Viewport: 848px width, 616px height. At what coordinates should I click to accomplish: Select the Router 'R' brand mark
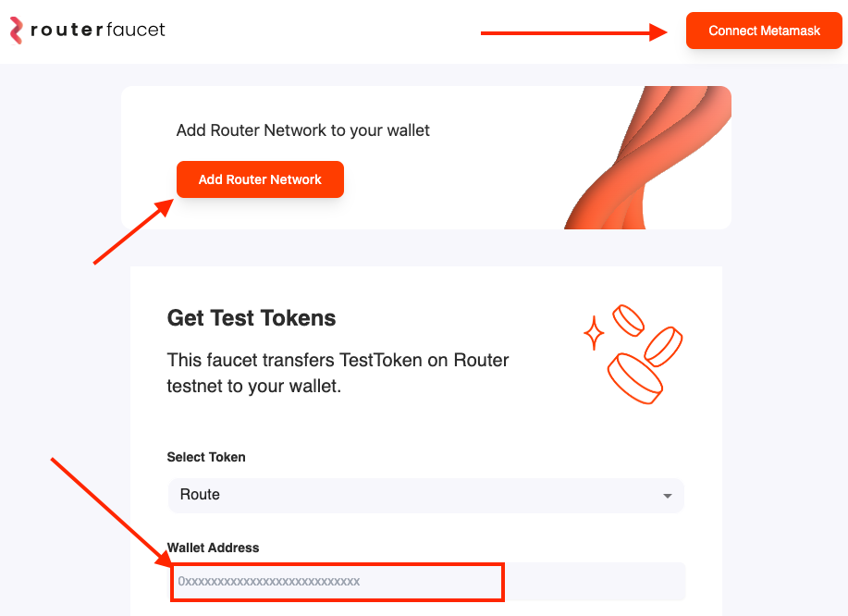(x=15, y=30)
